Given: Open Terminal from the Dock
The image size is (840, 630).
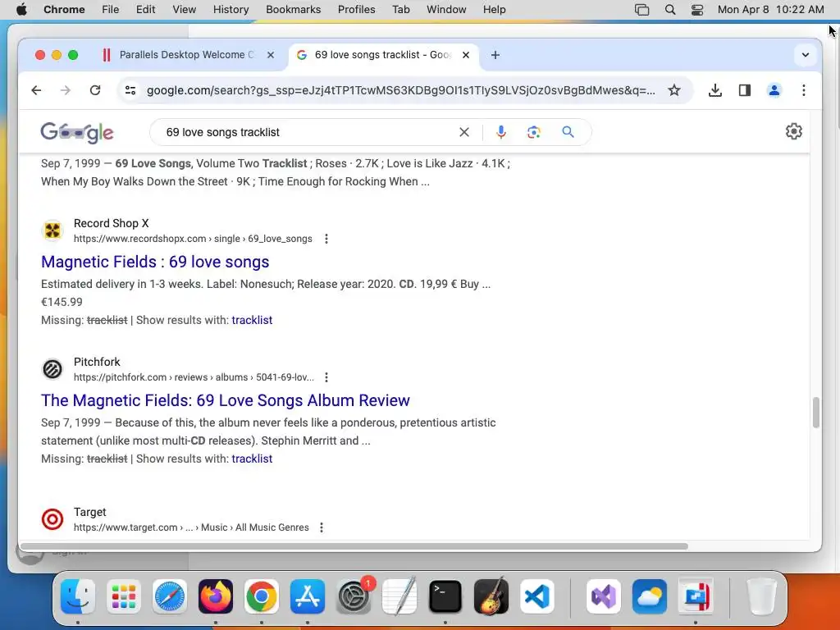Looking at the screenshot, I should coord(445,596).
